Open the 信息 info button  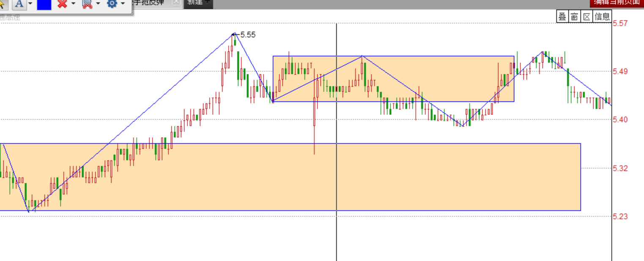(602, 17)
